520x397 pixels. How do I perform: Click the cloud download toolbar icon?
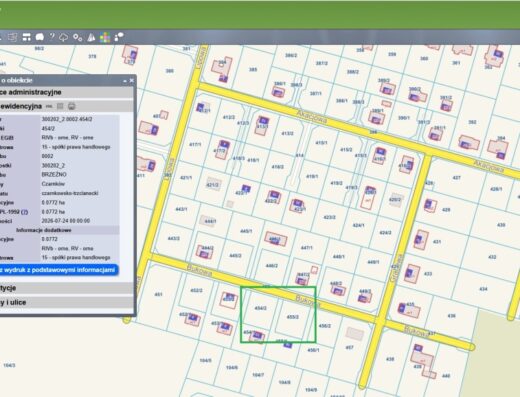coord(63,37)
